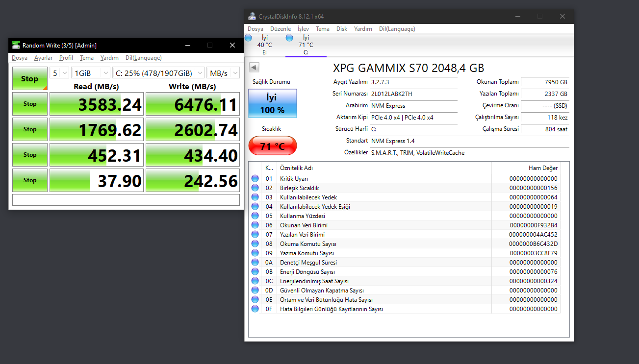
Task: Open the test size dropdown showing 1GiB
Action: (91, 73)
